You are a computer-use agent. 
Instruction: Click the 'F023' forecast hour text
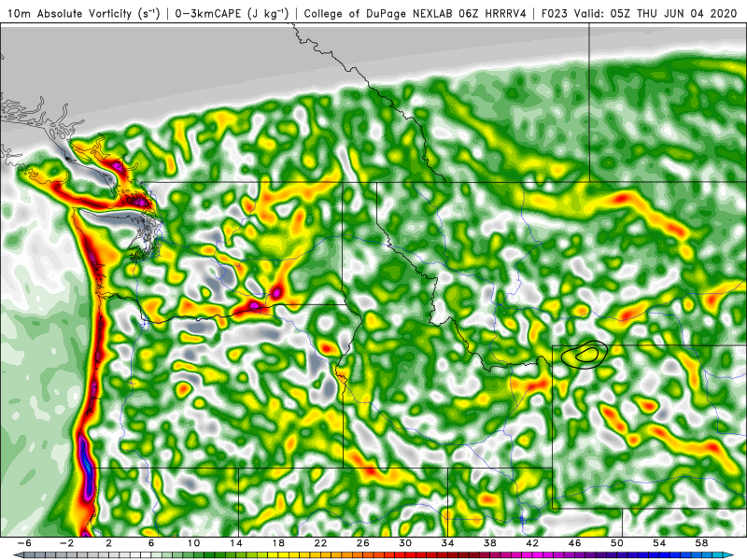point(555,13)
